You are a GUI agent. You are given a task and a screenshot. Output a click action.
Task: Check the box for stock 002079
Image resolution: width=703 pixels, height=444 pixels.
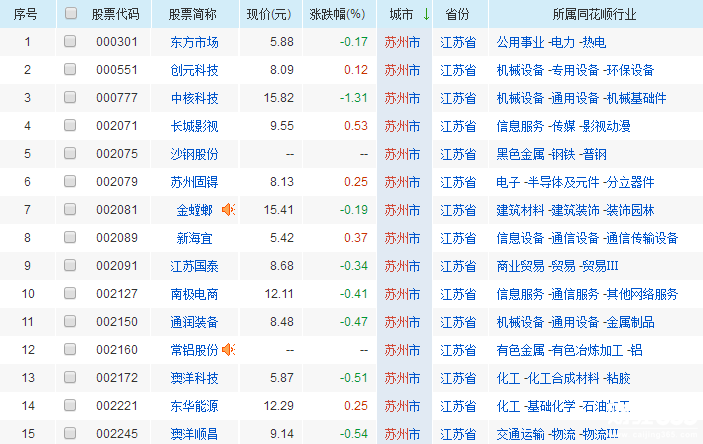coord(70,181)
